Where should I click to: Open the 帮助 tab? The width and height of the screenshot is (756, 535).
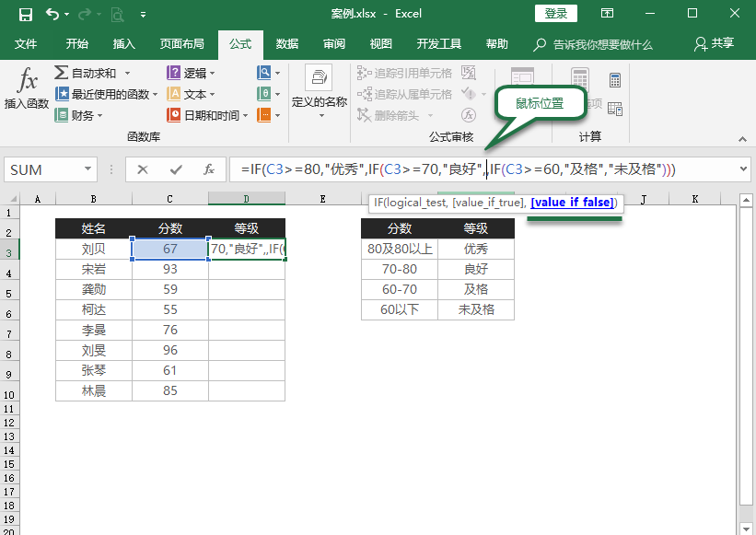(496, 44)
